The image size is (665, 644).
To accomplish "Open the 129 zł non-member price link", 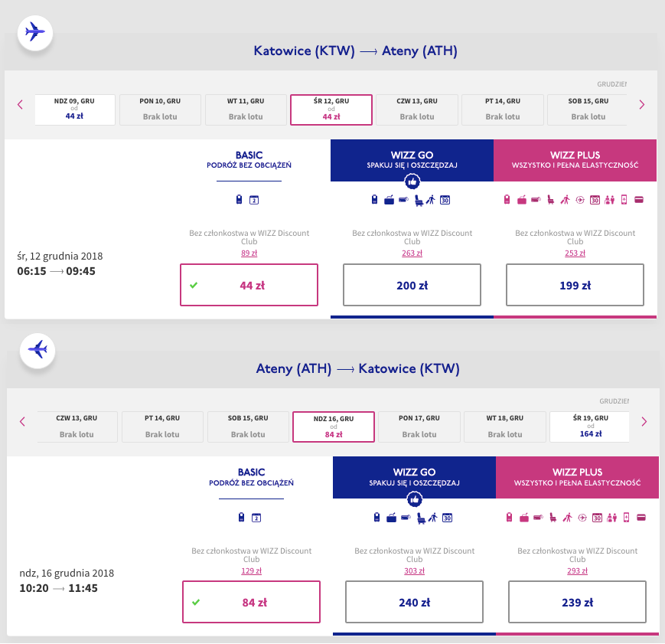I will (x=251, y=571).
